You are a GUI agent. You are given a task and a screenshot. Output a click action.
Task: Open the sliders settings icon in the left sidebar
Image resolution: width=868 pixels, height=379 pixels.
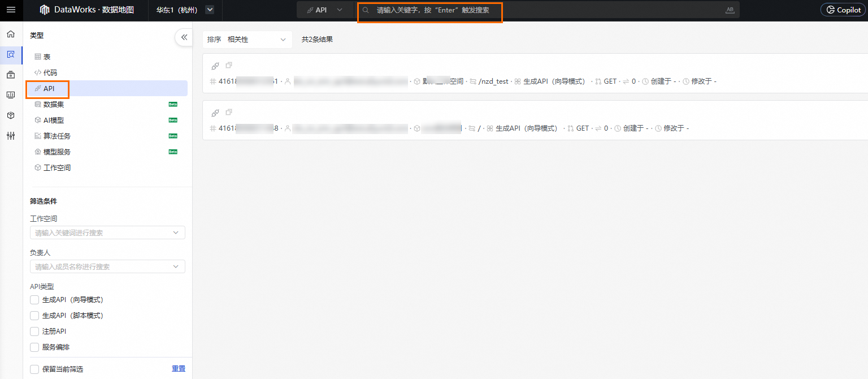point(11,136)
